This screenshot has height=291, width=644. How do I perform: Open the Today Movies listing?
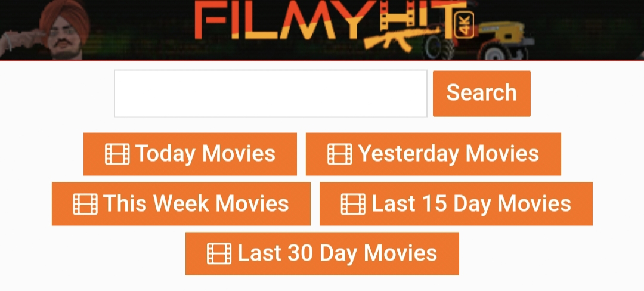tap(190, 154)
